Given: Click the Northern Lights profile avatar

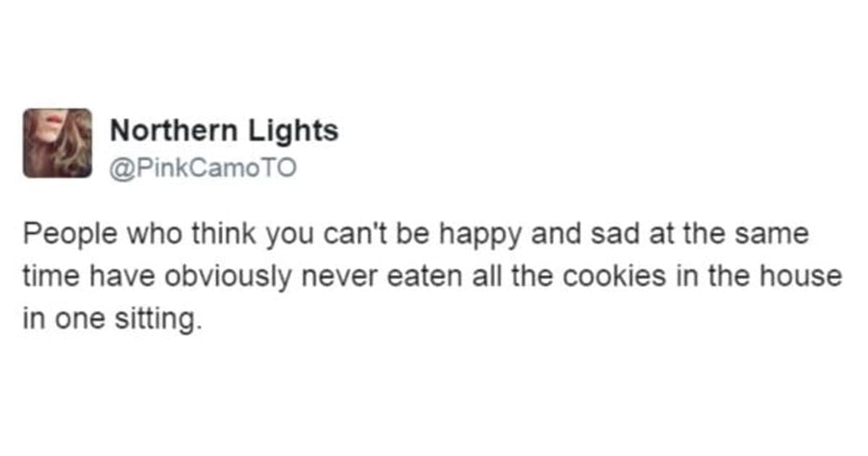Looking at the screenshot, I should [x=57, y=143].
